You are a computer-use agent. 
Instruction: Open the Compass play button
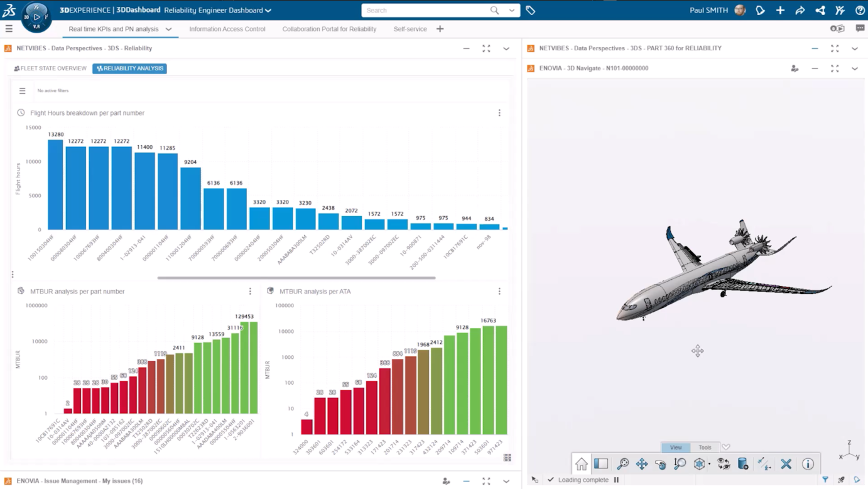[36, 16]
